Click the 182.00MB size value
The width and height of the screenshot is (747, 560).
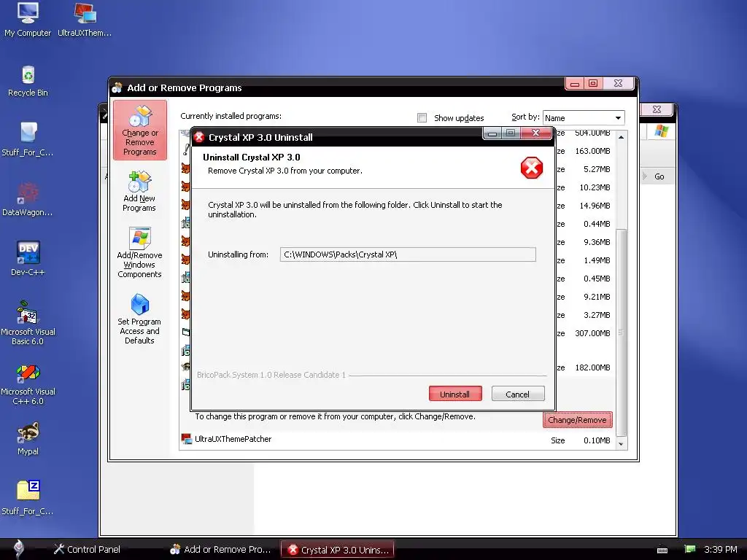click(x=592, y=367)
